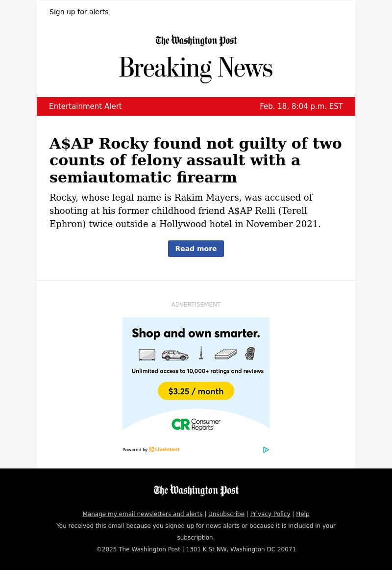Open the Sign up for alerts link

(79, 12)
